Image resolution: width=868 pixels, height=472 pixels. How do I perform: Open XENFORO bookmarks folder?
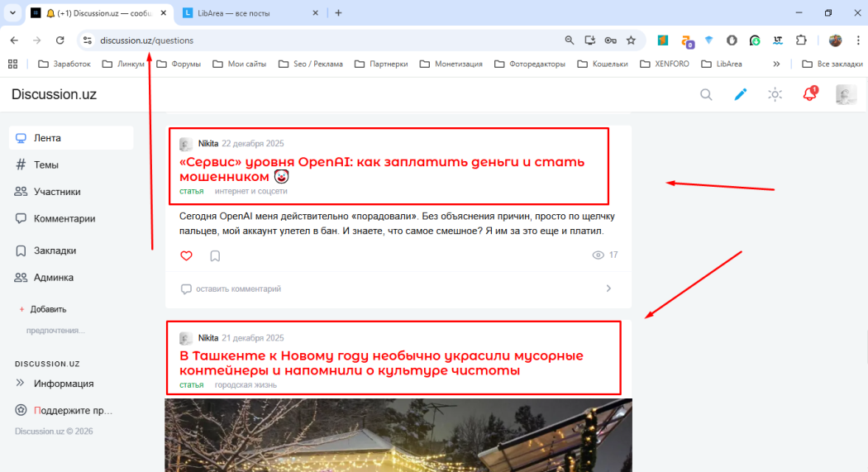click(665, 64)
